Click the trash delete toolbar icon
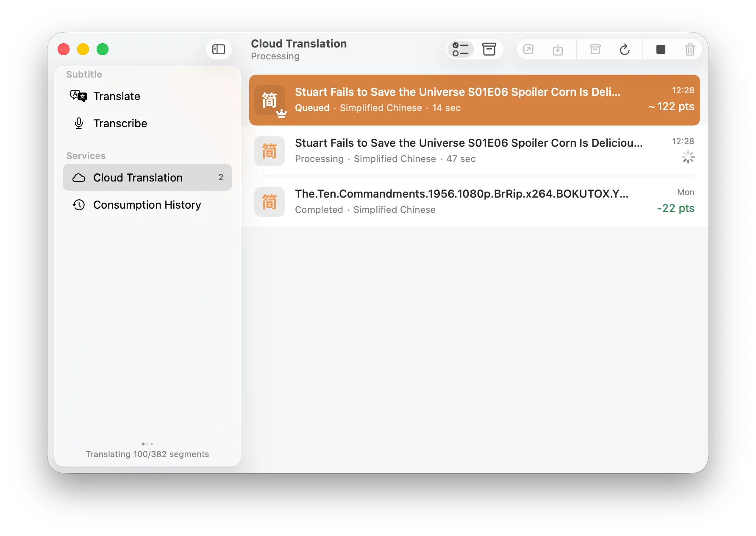The image size is (756, 536). point(690,50)
